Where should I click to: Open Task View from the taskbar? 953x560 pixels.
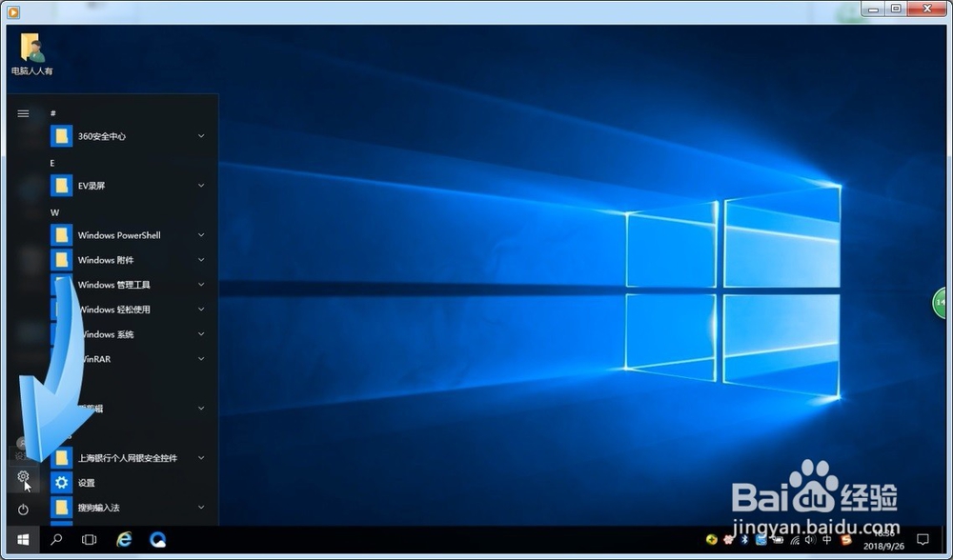click(90, 539)
